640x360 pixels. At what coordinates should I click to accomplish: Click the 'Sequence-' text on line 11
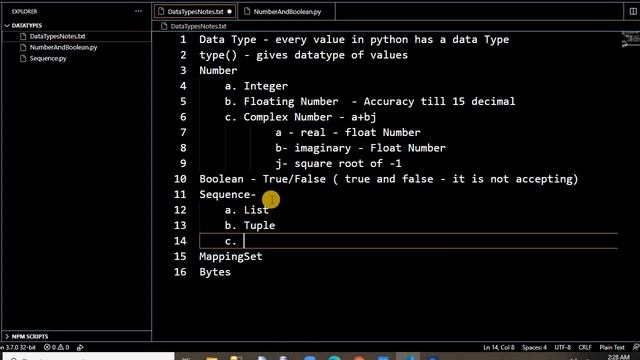[227, 195]
